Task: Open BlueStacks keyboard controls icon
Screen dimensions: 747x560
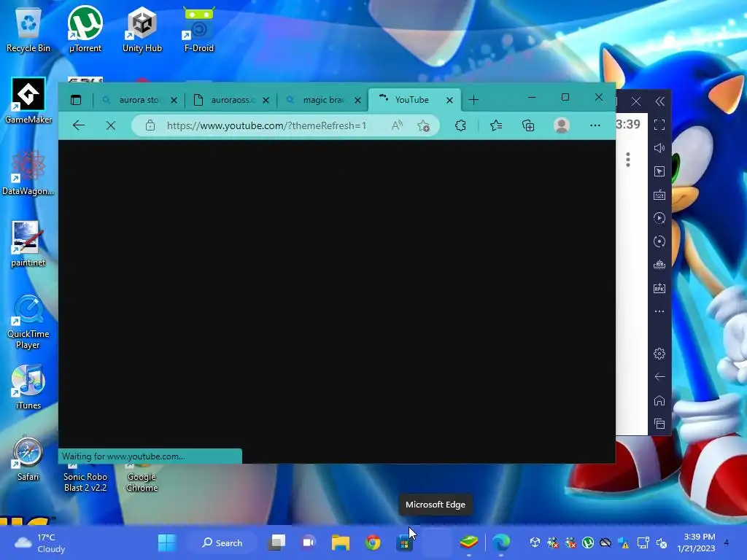Action: coord(659,195)
